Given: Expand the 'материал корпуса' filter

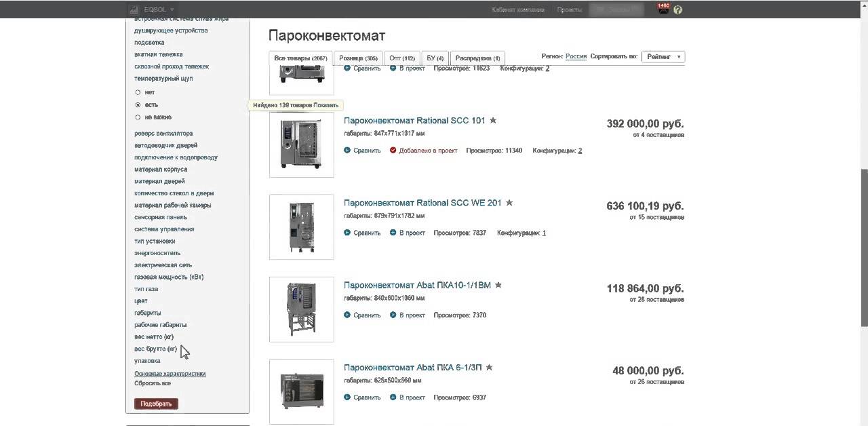Looking at the screenshot, I should 161,170.
